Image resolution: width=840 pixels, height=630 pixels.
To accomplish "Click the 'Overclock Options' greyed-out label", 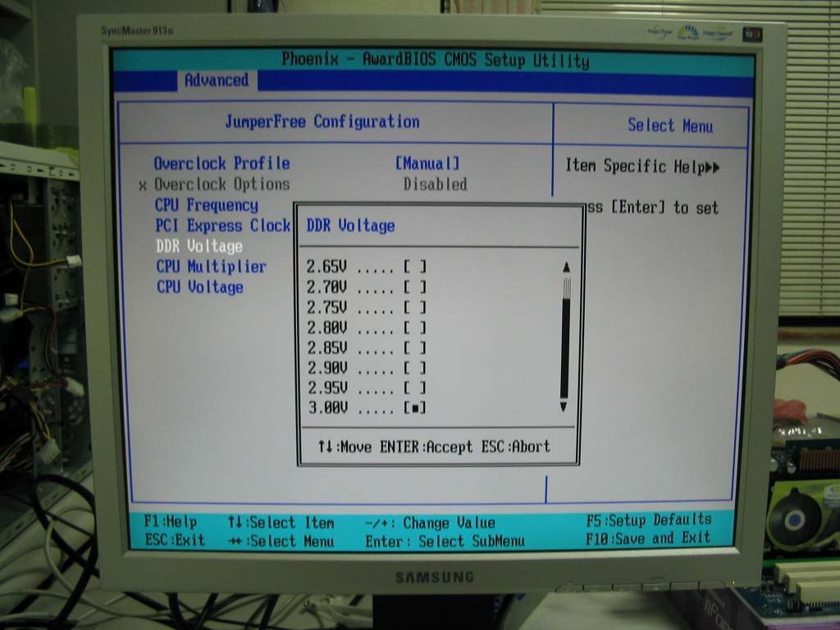I will tap(222, 185).
